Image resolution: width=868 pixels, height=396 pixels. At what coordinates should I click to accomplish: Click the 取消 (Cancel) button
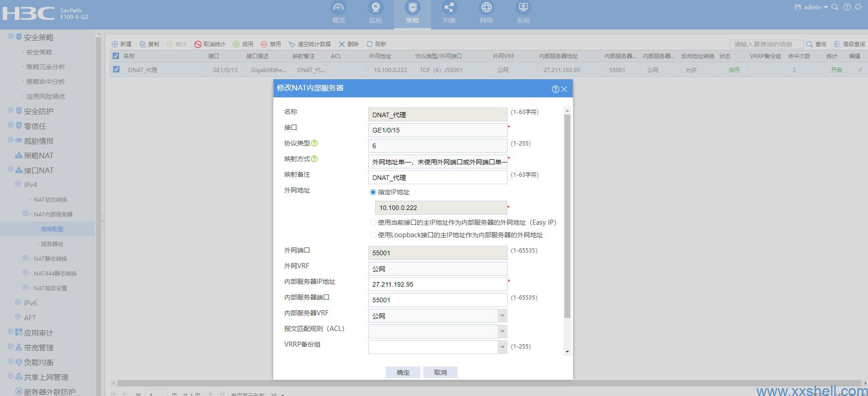pos(440,372)
